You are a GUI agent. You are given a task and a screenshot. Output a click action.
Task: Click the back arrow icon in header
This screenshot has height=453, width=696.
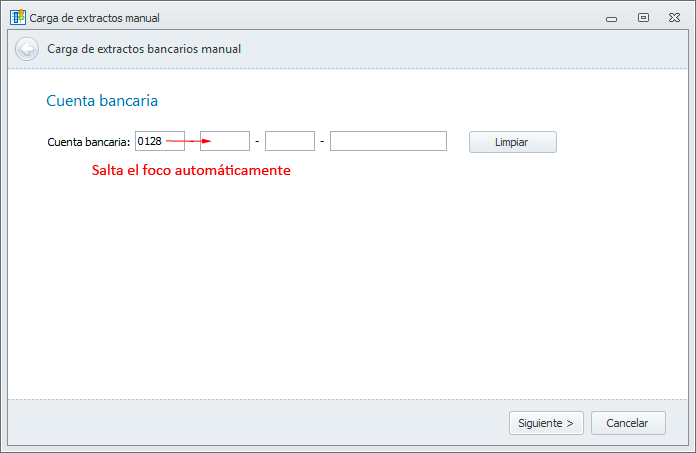click(x=27, y=49)
